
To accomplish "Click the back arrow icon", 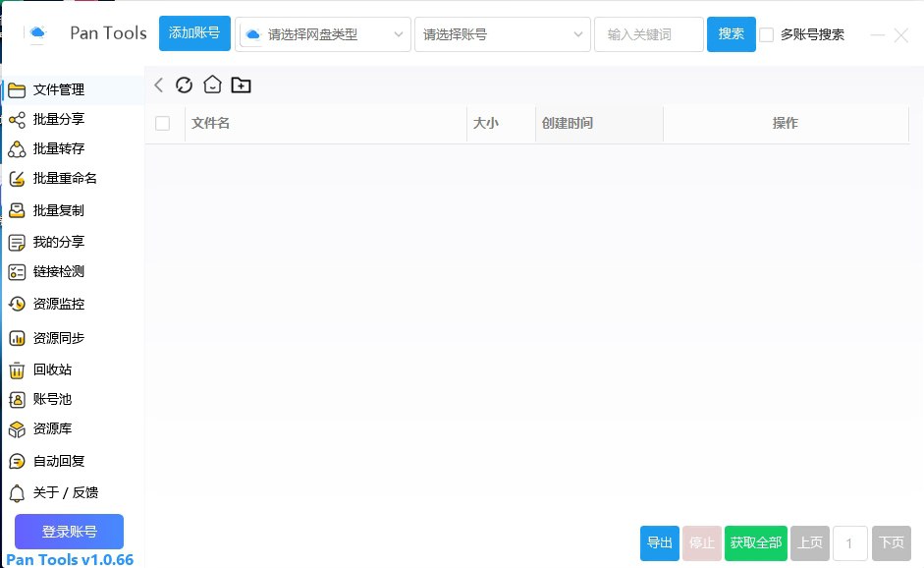I will (158, 85).
